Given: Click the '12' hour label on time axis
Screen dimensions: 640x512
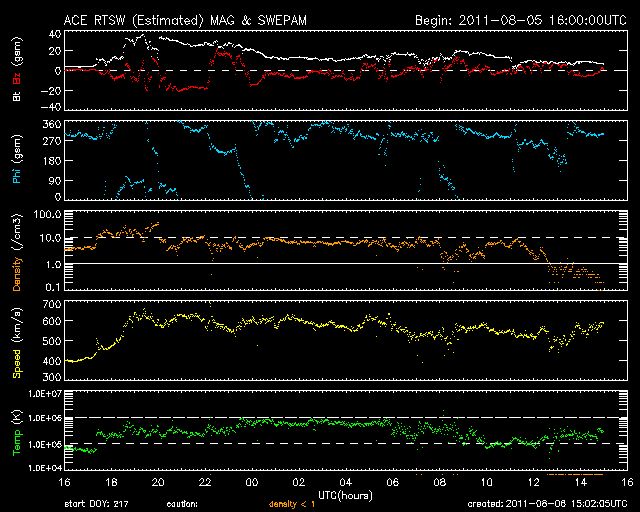Looking at the screenshot, I should [533, 482].
